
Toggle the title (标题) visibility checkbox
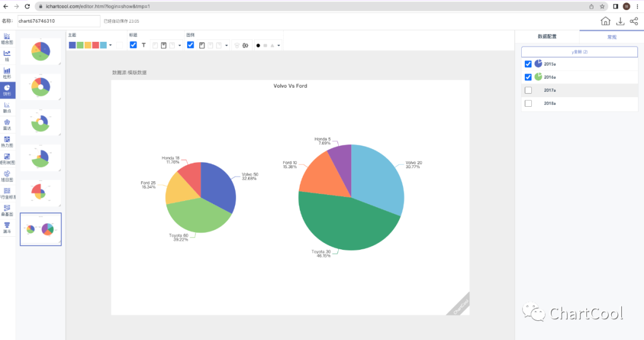point(133,45)
